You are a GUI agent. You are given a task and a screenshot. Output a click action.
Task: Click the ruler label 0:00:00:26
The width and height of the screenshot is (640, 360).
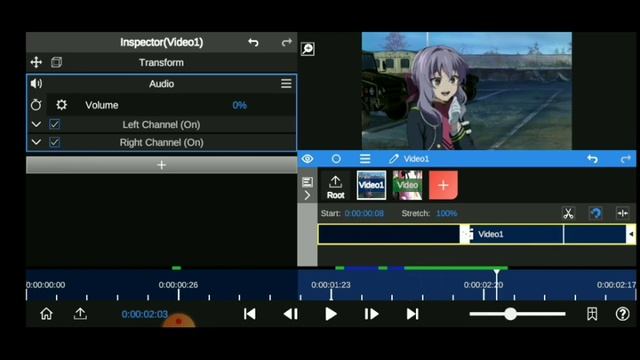pyautogui.click(x=178, y=285)
